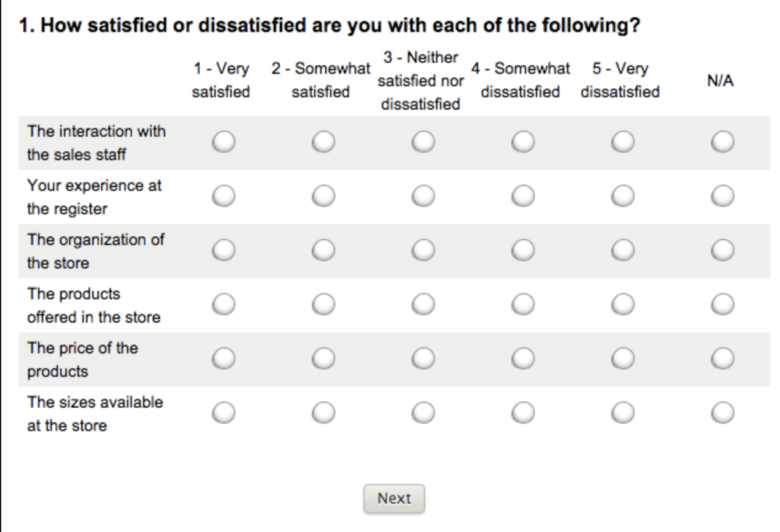Rate sizes available as Very satisfied

pyautogui.click(x=223, y=412)
